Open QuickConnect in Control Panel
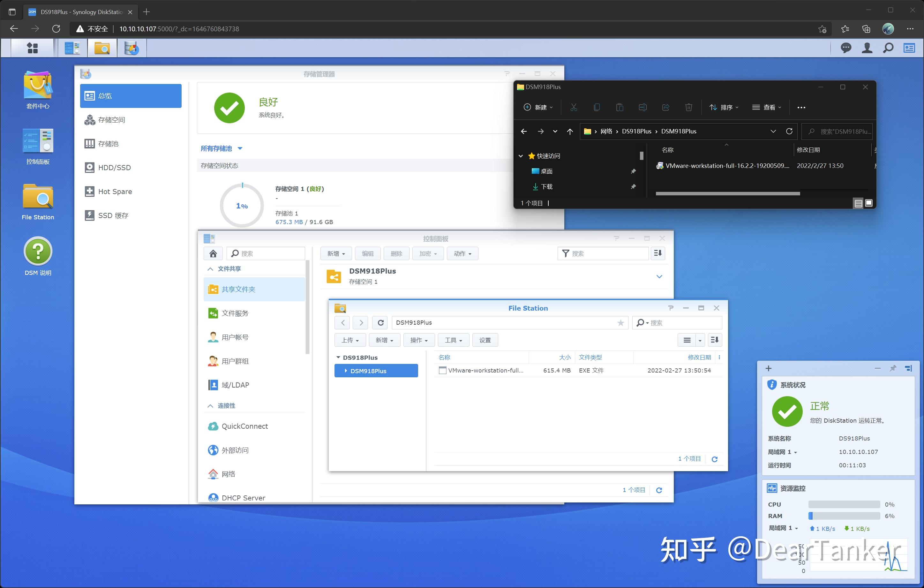 [x=254, y=426]
